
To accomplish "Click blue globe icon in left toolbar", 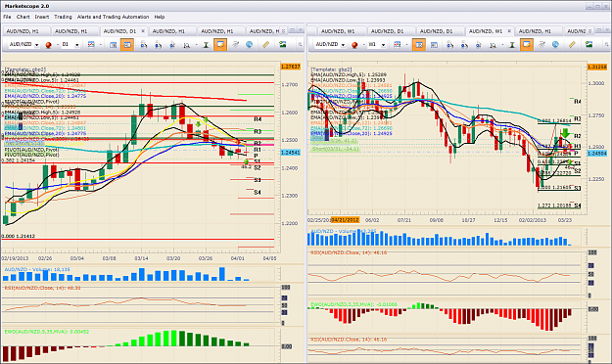I will [249, 45].
